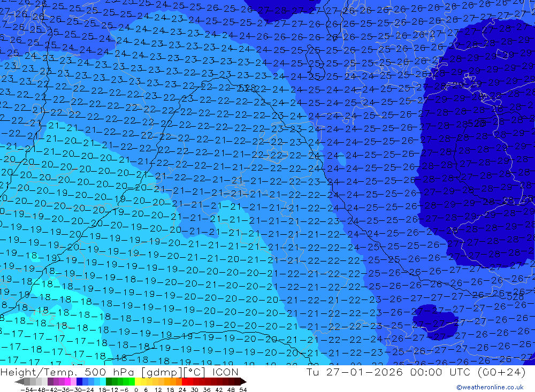Click the '42' legend scale label
The height and width of the screenshot is (392, 535).
point(219,390)
